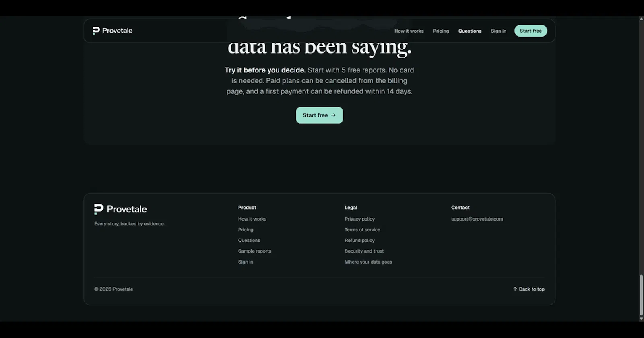Open the footer How it works link

click(x=252, y=219)
